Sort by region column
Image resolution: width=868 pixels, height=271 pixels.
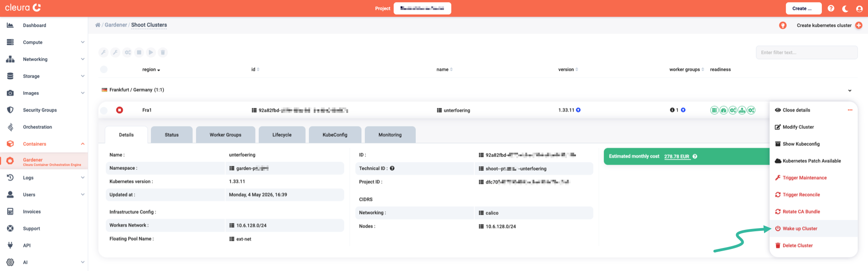[151, 70]
